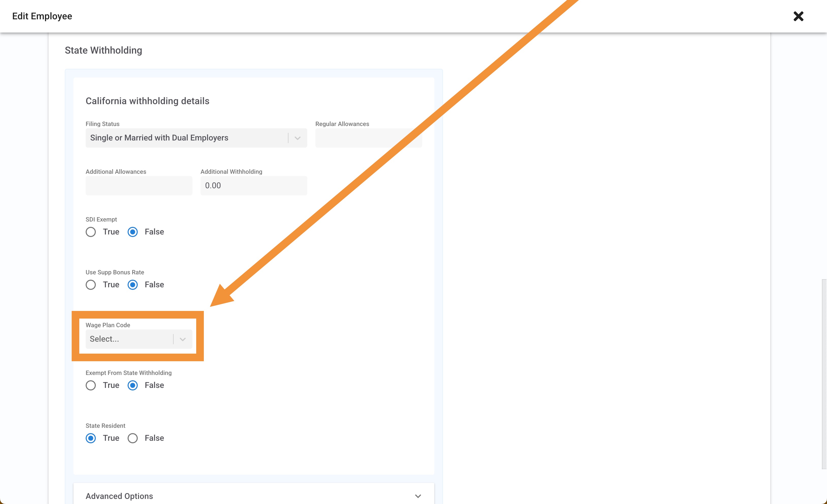Select False for Exempt From State Withholding
The height and width of the screenshot is (504, 827).
point(133,385)
